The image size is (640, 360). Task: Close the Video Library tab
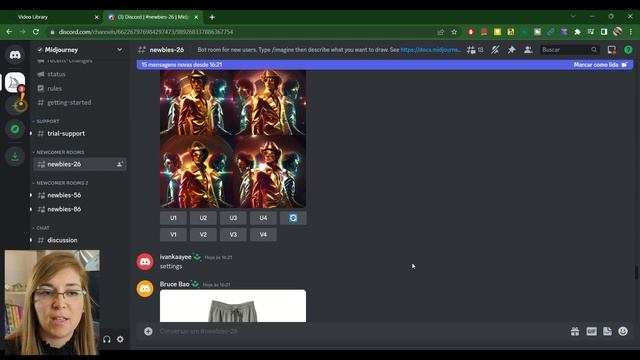point(96,17)
